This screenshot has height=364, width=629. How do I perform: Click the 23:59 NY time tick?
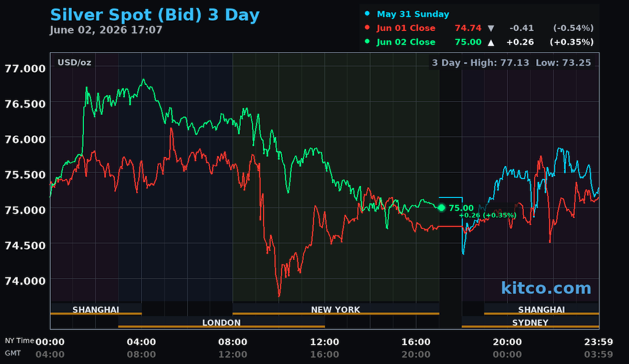(x=599, y=342)
